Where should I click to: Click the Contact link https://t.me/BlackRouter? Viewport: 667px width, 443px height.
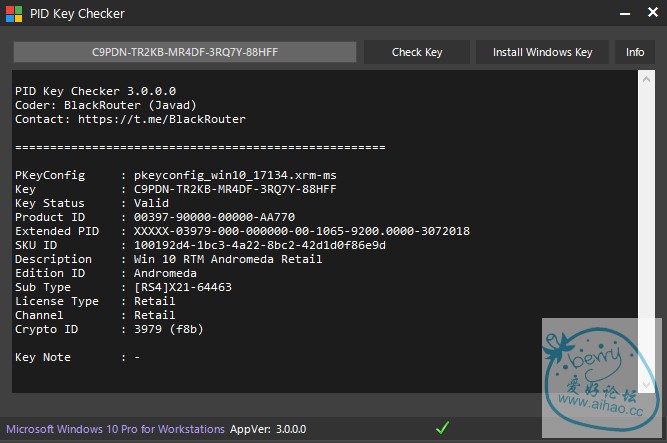[x=162, y=119]
